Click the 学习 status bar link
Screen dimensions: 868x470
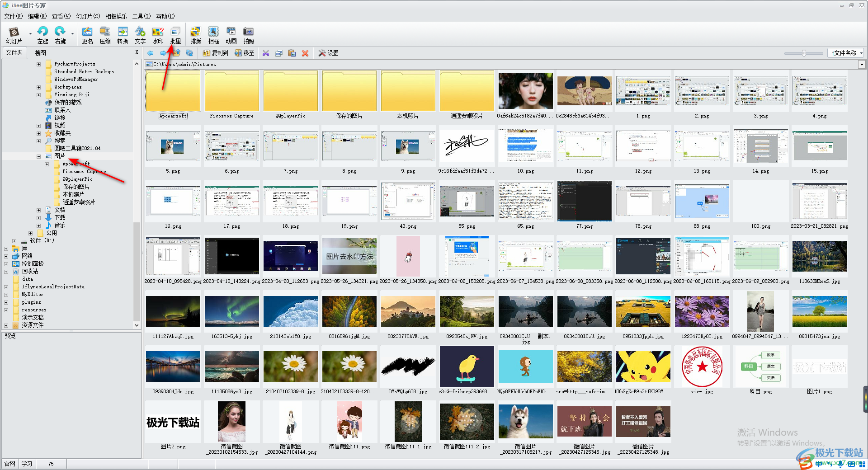27,464
